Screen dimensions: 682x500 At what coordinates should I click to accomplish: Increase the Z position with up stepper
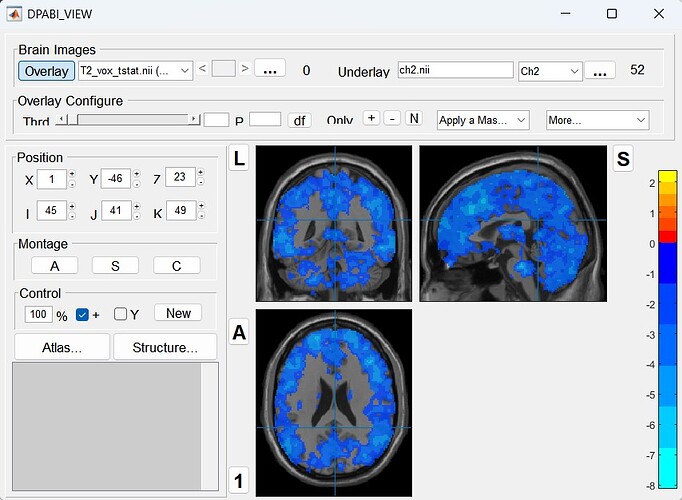point(201,172)
